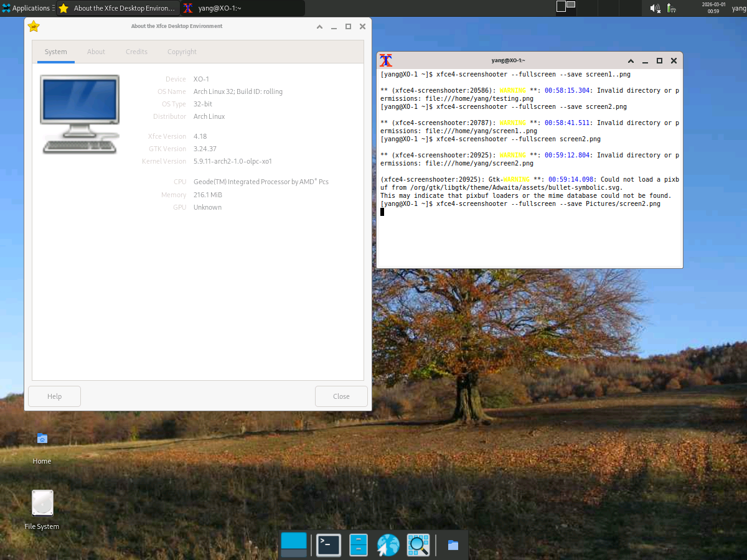The width and height of the screenshot is (747, 560).
Task: Open the Applications menu
Action: tap(26, 8)
